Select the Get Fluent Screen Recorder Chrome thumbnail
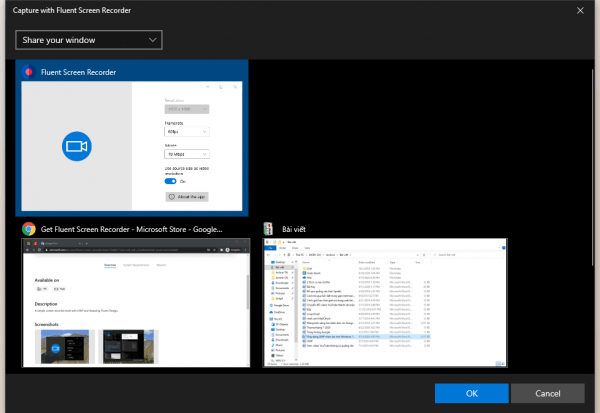Screen dimensions: 600x413 136,303
